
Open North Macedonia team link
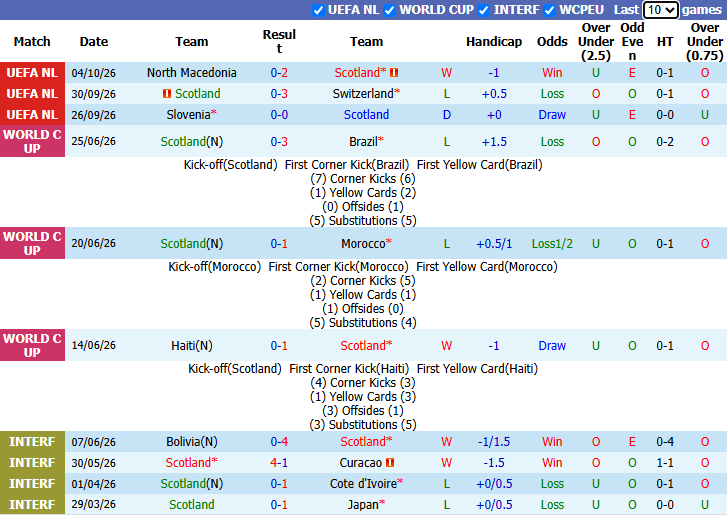click(x=191, y=73)
